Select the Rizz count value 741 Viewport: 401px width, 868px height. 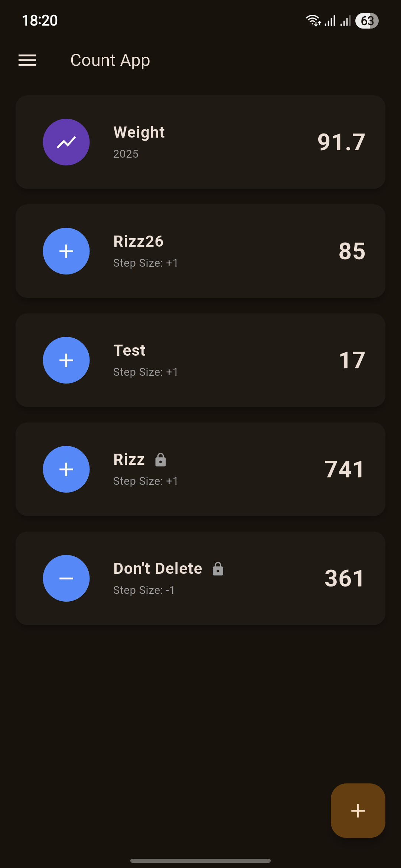pyautogui.click(x=344, y=469)
